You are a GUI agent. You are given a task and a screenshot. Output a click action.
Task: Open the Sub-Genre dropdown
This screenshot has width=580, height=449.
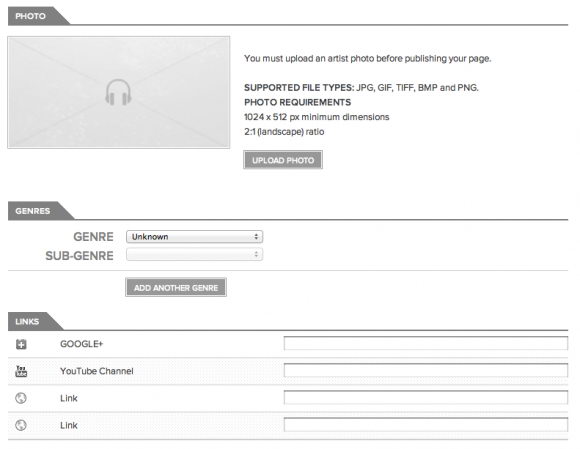tap(195, 254)
